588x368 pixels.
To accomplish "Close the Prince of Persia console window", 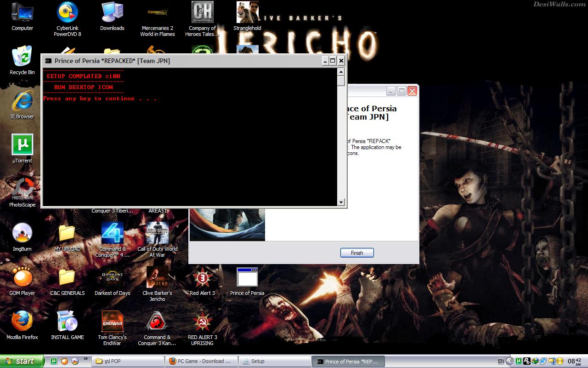I will [341, 61].
